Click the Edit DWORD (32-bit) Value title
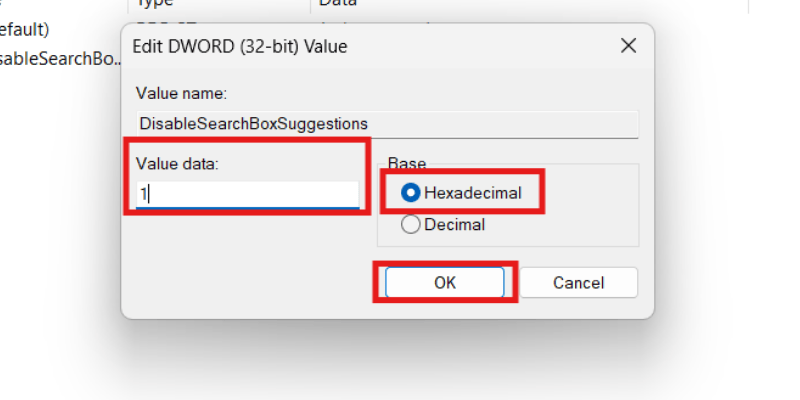This screenshot has height=400, width=800. point(242,46)
